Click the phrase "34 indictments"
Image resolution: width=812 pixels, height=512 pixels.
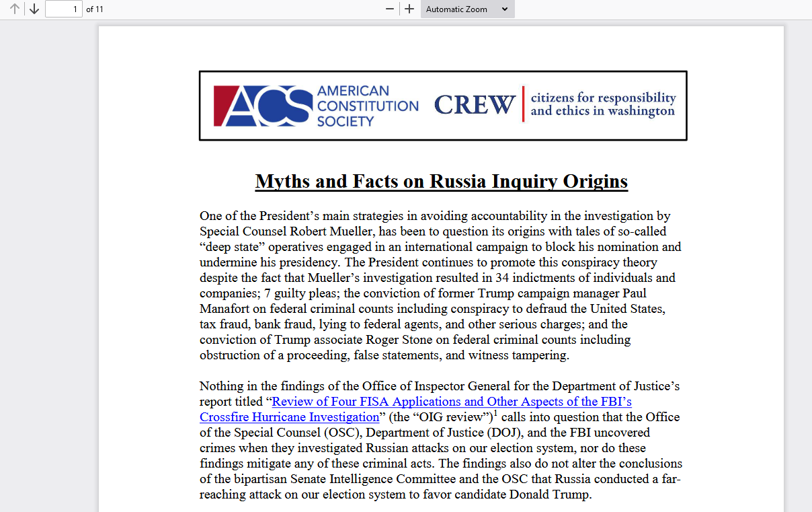[534, 278]
